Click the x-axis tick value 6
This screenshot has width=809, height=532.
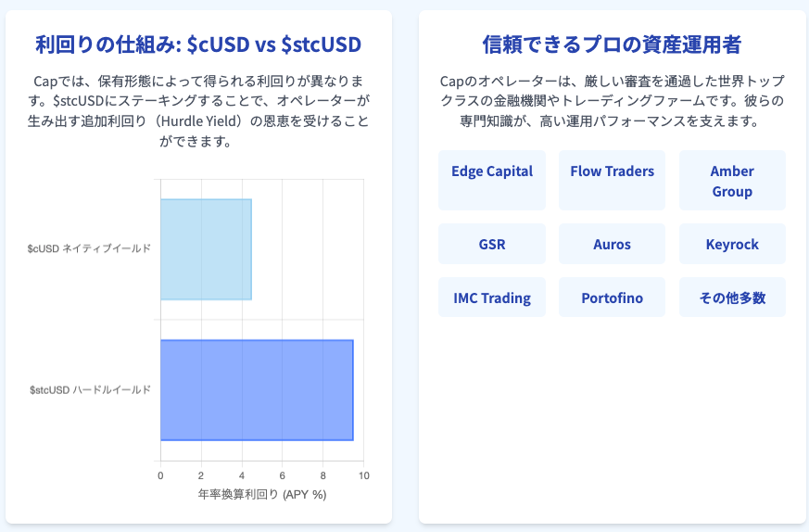click(283, 475)
